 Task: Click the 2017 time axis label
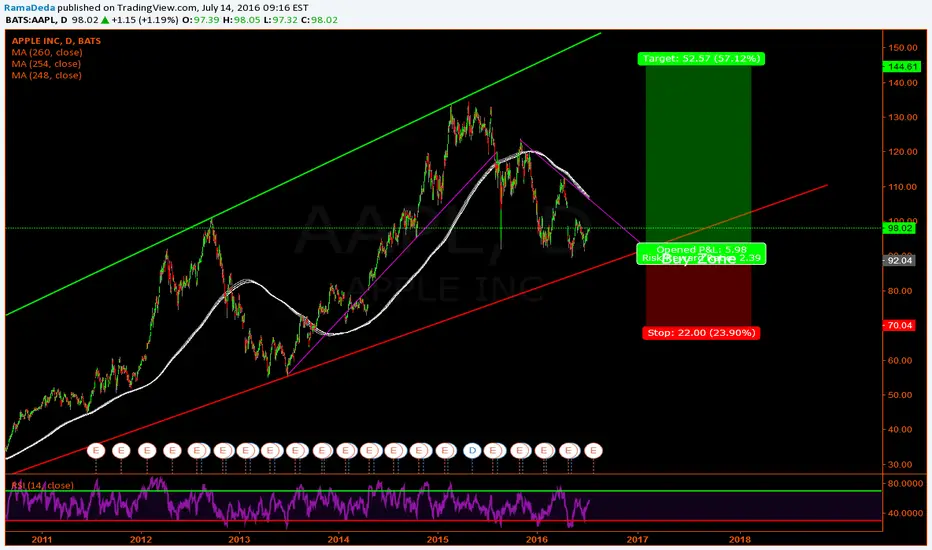pyautogui.click(x=638, y=539)
